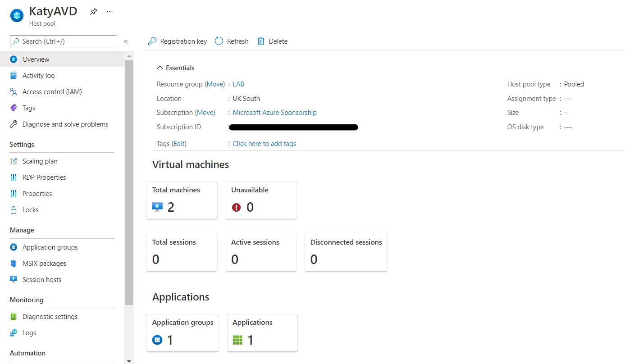This screenshot has width=625, height=364.
Task: Delete the KatyAVD host pool
Action: (x=272, y=41)
